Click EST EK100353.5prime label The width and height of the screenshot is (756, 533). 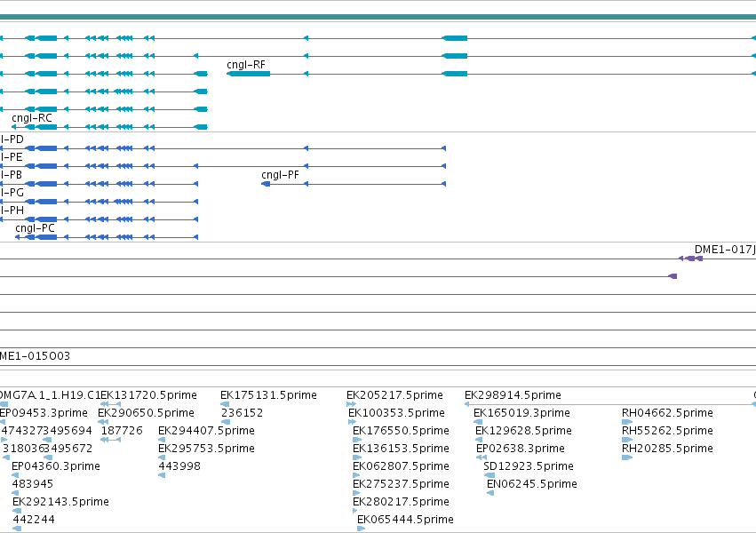[396, 413]
